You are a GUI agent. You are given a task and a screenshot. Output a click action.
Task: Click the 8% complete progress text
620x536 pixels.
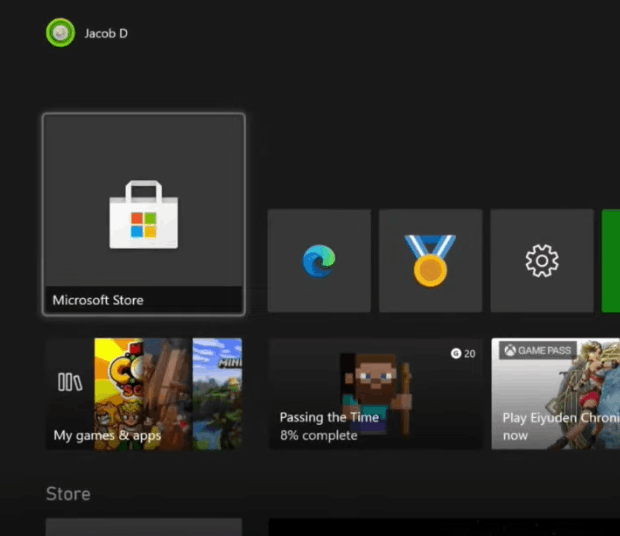319,436
